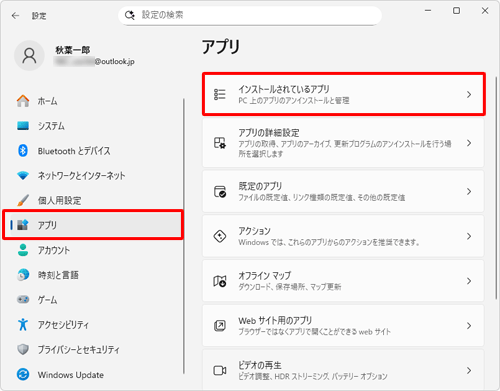Click the Bluetooth icon in sidebar
Image resolution: width=500 pixels, height=391 pixels.
23,151
